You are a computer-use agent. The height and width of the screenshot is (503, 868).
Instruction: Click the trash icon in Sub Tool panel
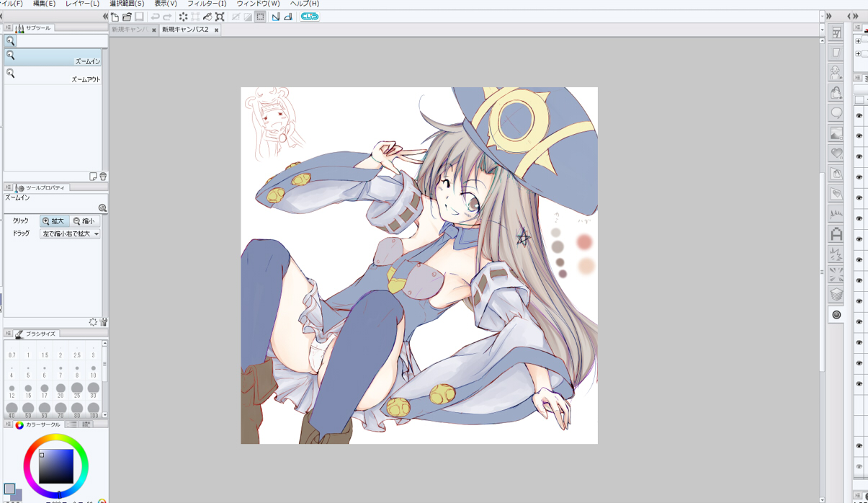point(103,177)
